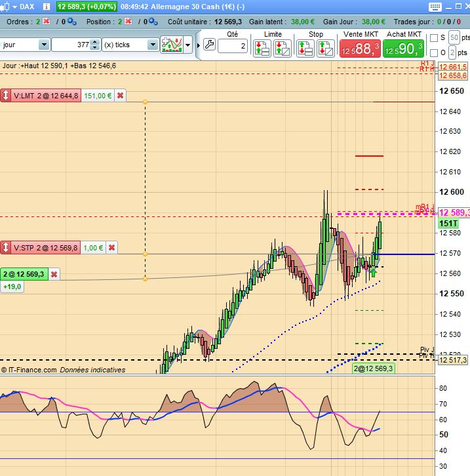The width and height of the screenshot is (470, 476).
Task: Click the Trades jour 0 / 0 / 0 counter
Action: pyautogui.click(x=449, y=22)
